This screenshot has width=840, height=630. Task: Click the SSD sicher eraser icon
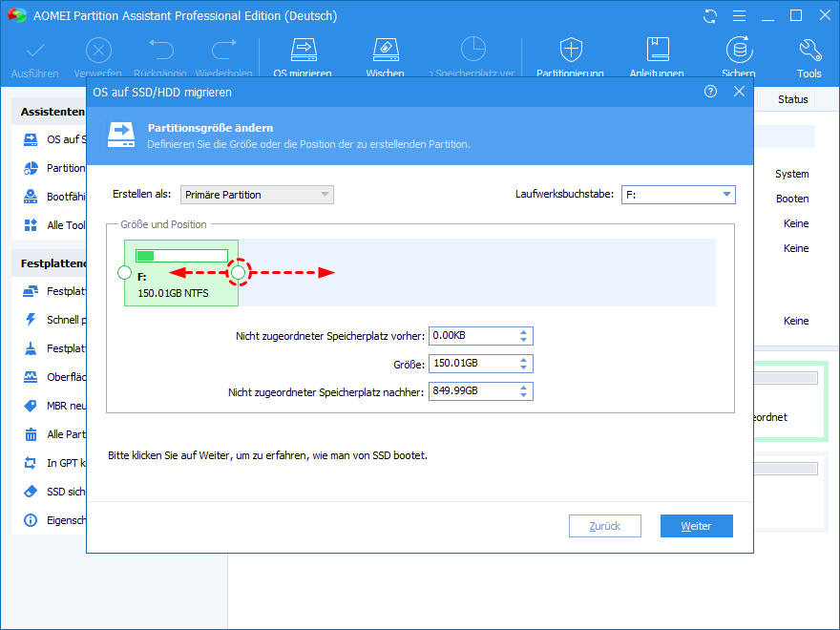[31, 492]
